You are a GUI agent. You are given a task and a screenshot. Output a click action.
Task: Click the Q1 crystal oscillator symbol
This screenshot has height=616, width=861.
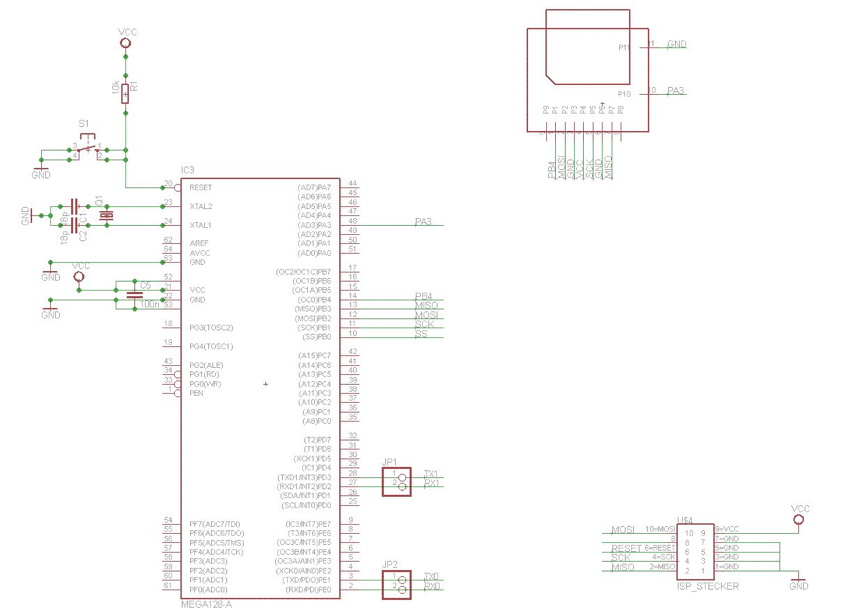tap(106, 215)
